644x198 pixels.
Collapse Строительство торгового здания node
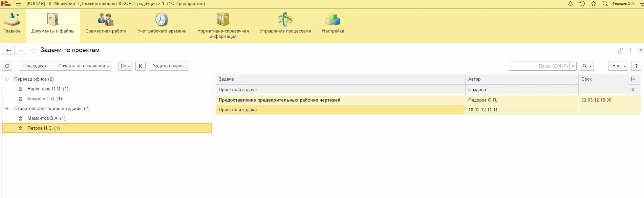(7, 108)
